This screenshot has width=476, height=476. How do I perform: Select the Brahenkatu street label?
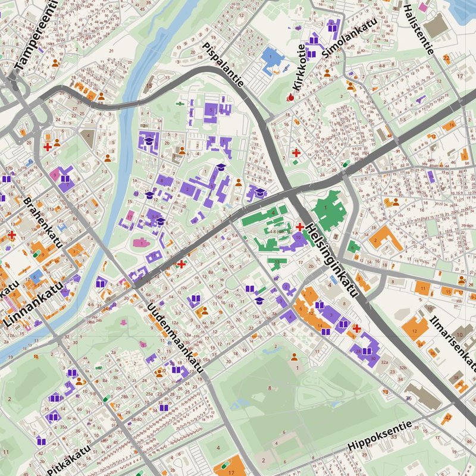point(43,223)
